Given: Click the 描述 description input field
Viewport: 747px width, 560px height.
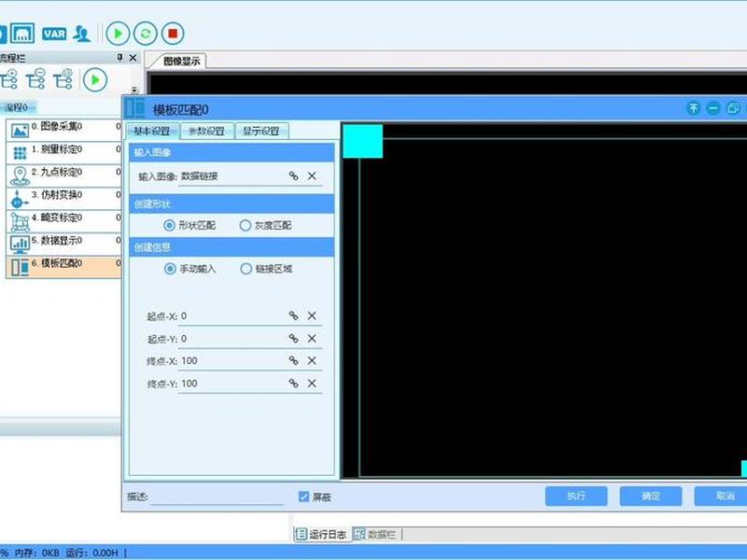Looking at the screenshot, I should point(218,497).
